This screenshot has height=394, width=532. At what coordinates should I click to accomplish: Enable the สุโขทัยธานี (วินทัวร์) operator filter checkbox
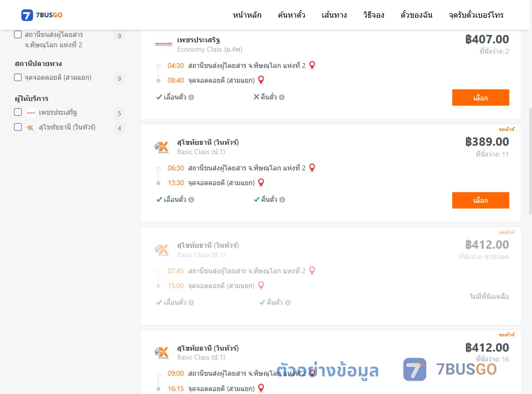(18, 127)
